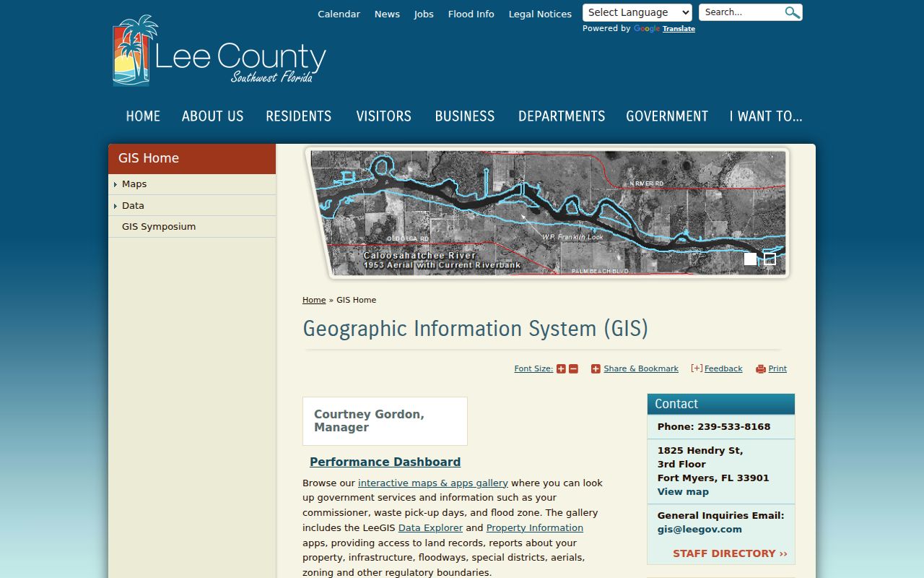The height and width of the screenshot is (578, 924).
Task: Click the printer icon next to Print
Action: pos(760,369)
